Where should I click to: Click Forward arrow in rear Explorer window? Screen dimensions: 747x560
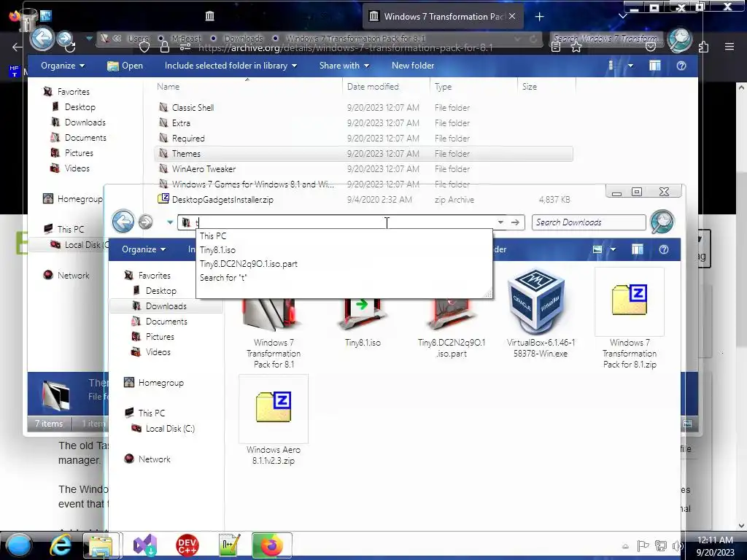(65, 39)
